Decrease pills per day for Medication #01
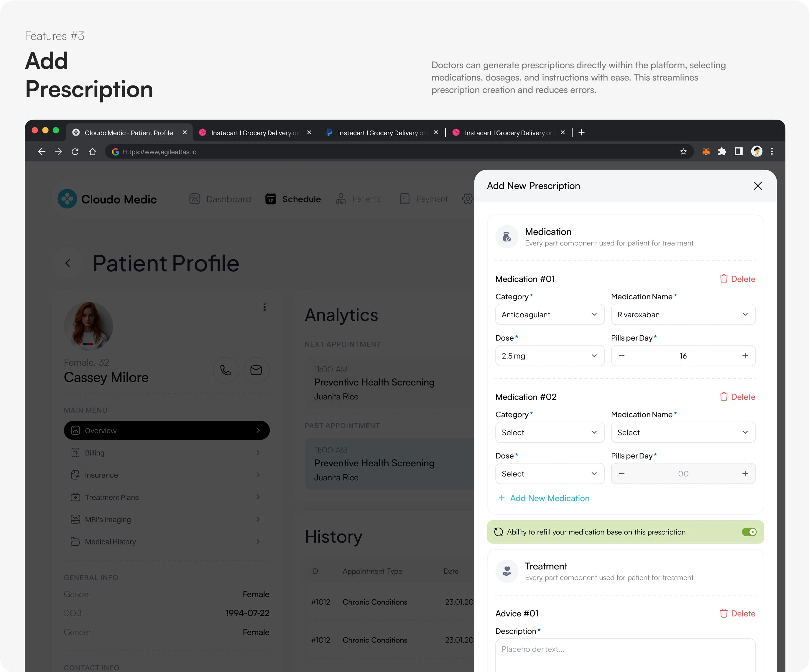809x672 pixels. click(x=621, y=356)
